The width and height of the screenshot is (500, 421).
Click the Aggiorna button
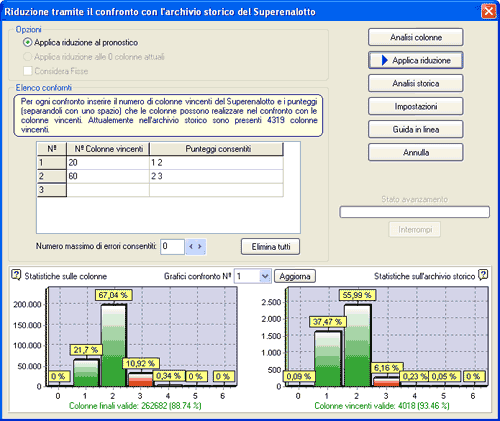point(295,276)
